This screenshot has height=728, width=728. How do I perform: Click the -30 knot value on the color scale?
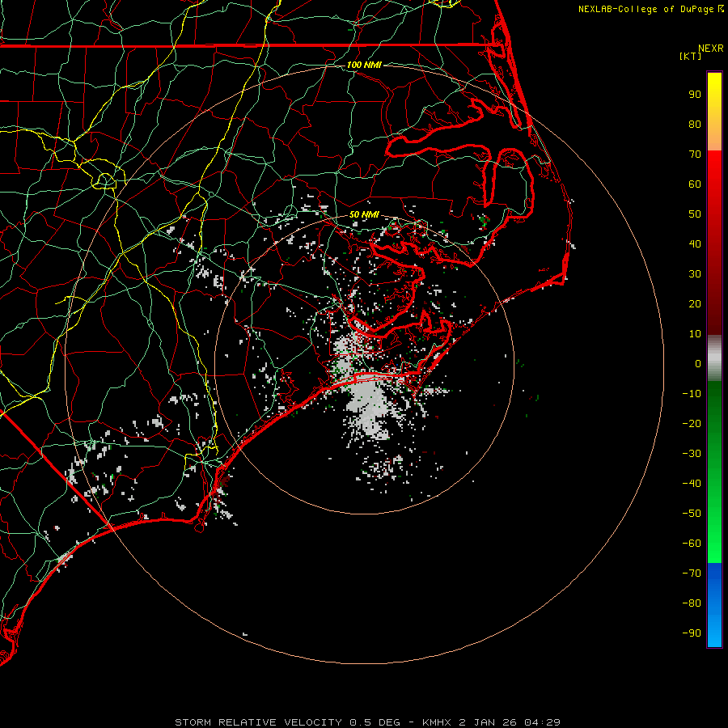click(x=692, y=454)
